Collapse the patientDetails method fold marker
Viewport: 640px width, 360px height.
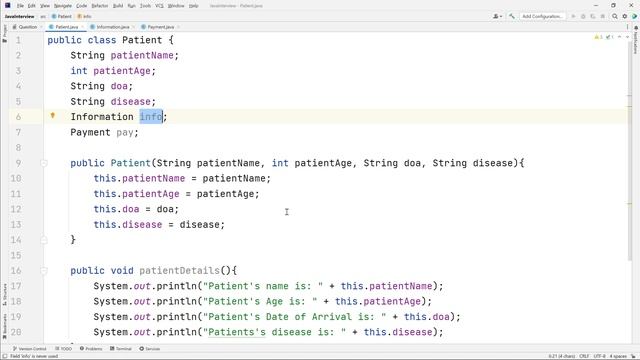[44, 271]
